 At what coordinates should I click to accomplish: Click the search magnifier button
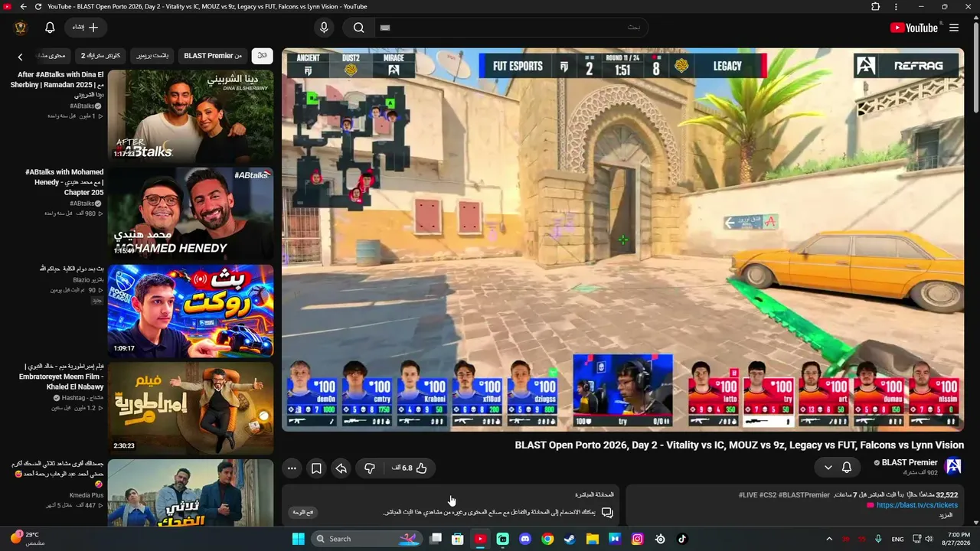click(x=358, y=28)
